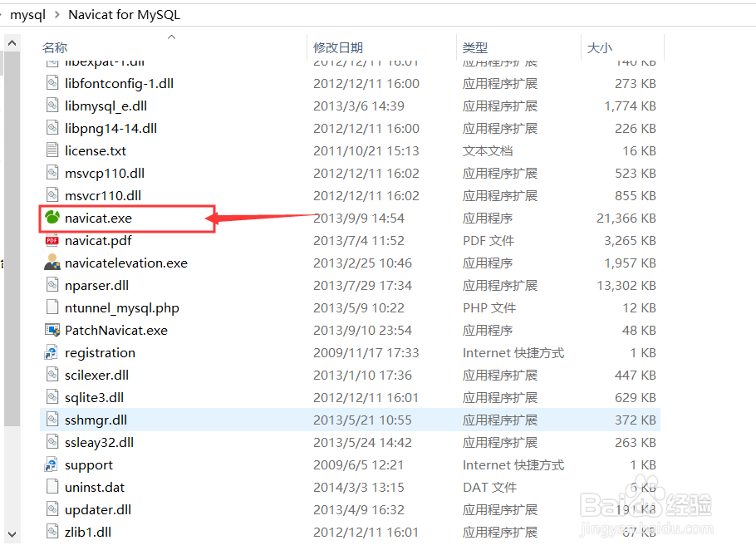This screenshot has height=555, width=756.
Task: Select the sshmgr.dll file name
Action: coord(96,420)
